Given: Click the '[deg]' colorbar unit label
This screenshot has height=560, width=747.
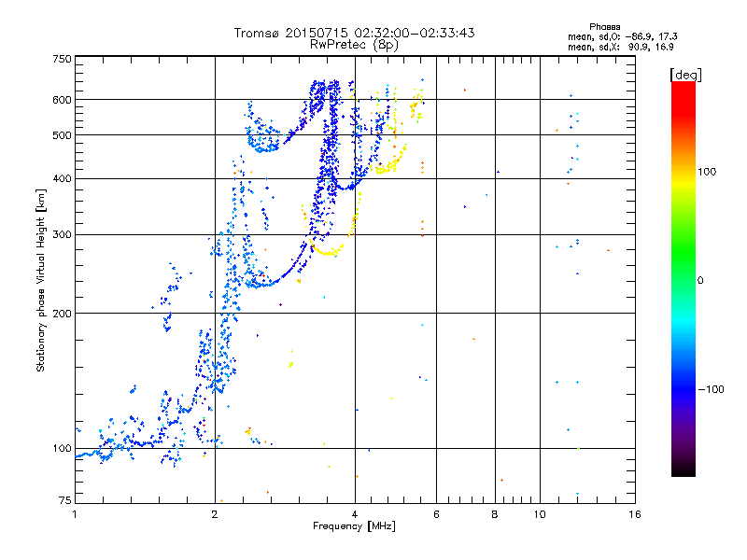Looking at the screenshot, I should coord(685,75).
